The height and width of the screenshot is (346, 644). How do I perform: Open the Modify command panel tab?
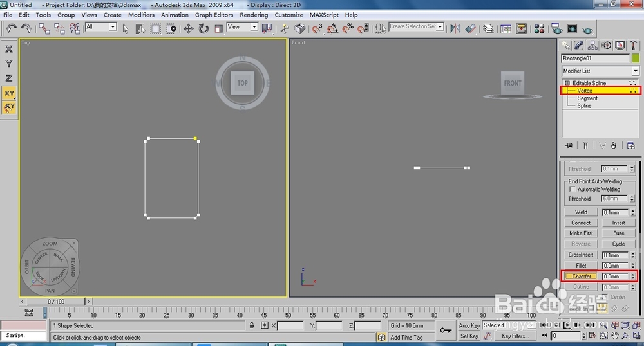click(579, 45)
